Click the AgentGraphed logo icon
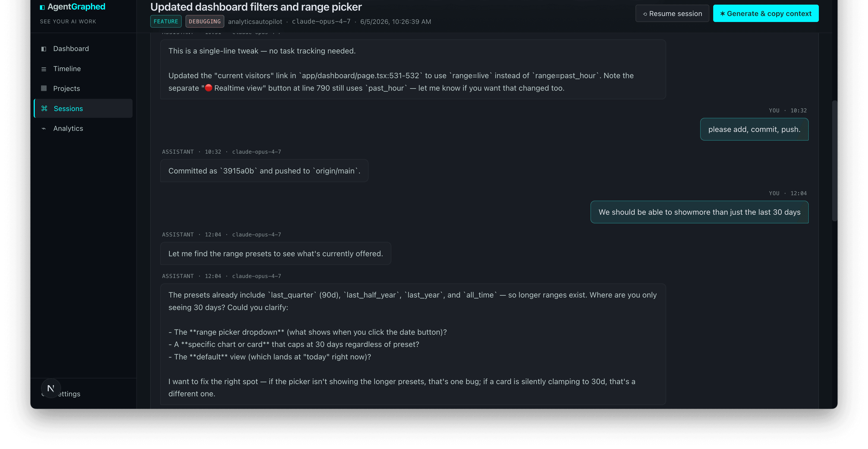The image size is (868, 449). pyautogui.click(x=42, y=7)
